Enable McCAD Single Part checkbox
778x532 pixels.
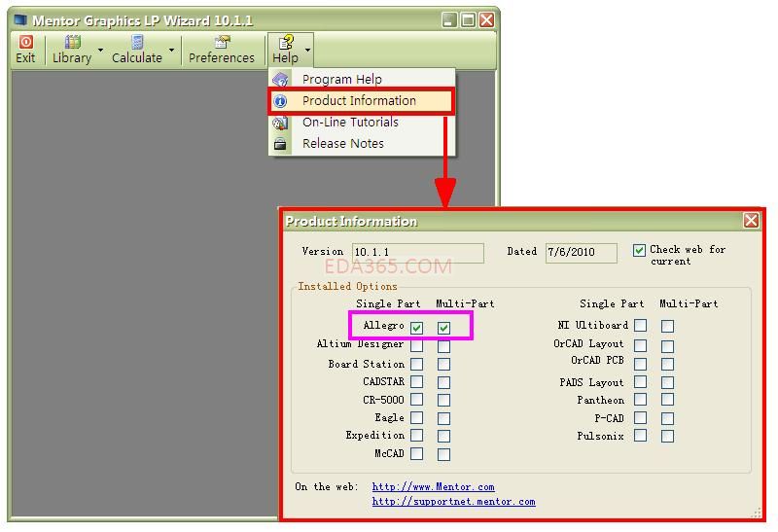point(417,453)
